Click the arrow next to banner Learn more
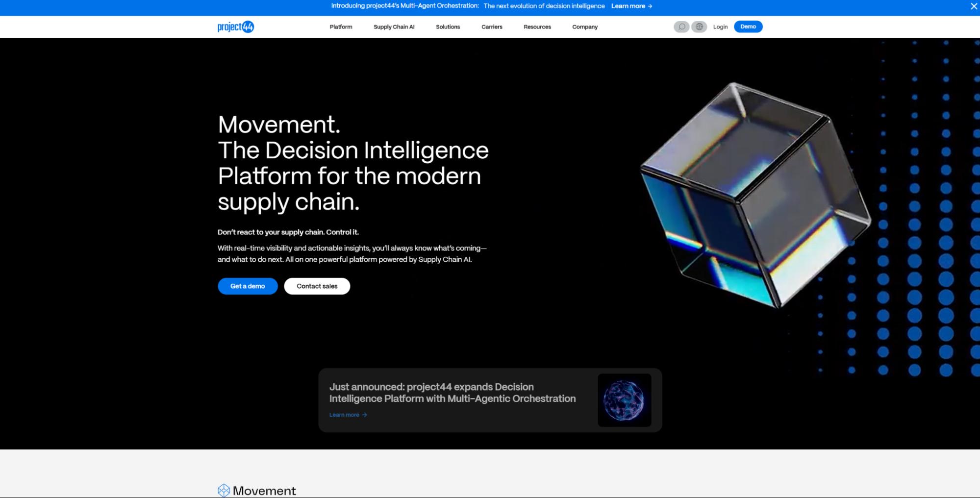This screenshot has width=980, height=498. [650, 6]
